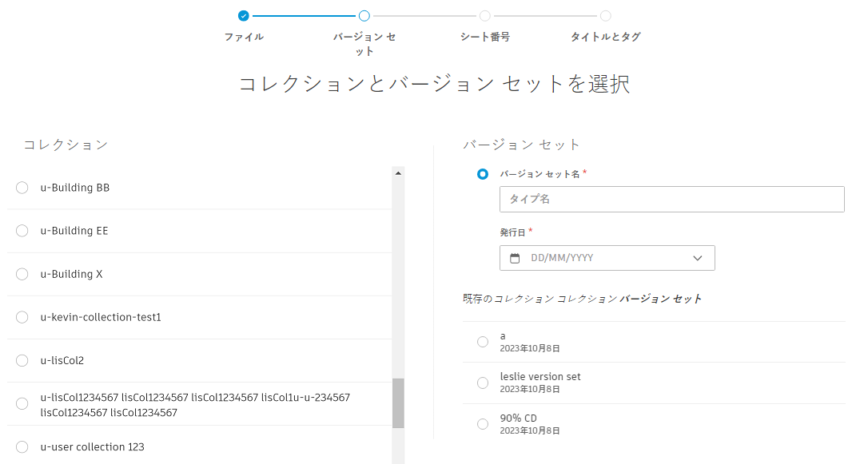Screen dimensions: 868x464
Task: Select the 'leslie version set' radio
Action: [x=483, y=383]
